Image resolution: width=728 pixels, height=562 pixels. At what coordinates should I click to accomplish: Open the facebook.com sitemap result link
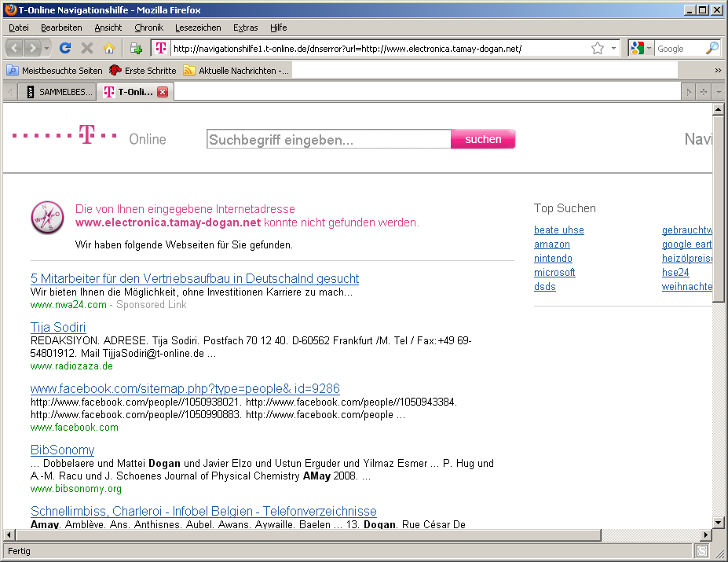click(x=185, y=388)
